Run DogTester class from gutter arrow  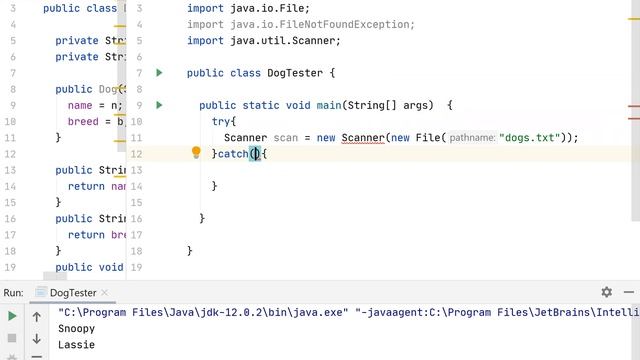[x=159, y=73]
